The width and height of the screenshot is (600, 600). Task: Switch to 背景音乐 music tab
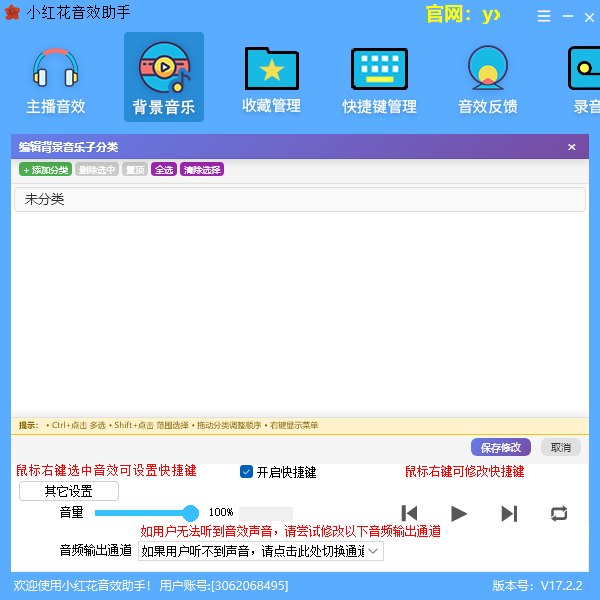click(164, 77)
